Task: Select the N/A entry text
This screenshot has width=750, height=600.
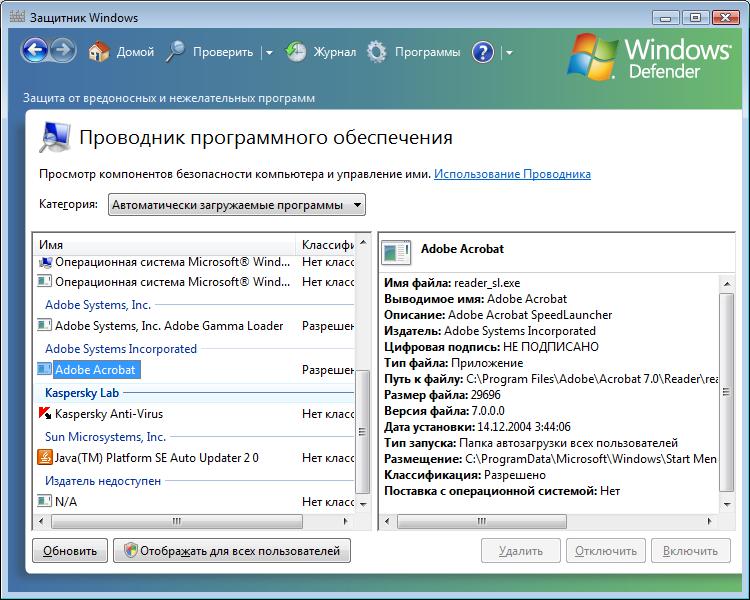Action: (66, 502)
